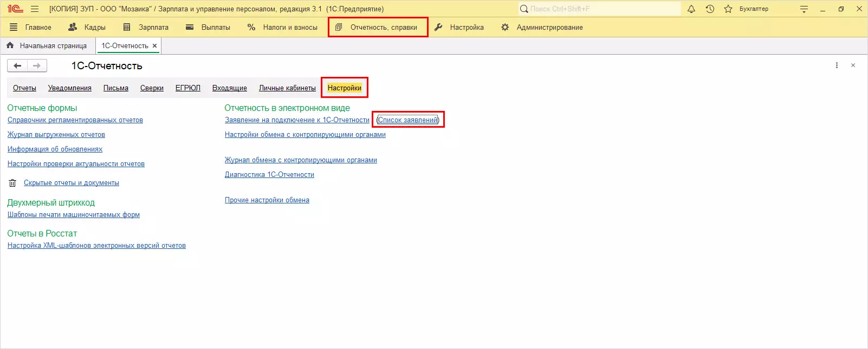The height and width of the screenshot is (349, 868).
Task: Switch to Личные кабинеты tab
Action: [287, 88]
